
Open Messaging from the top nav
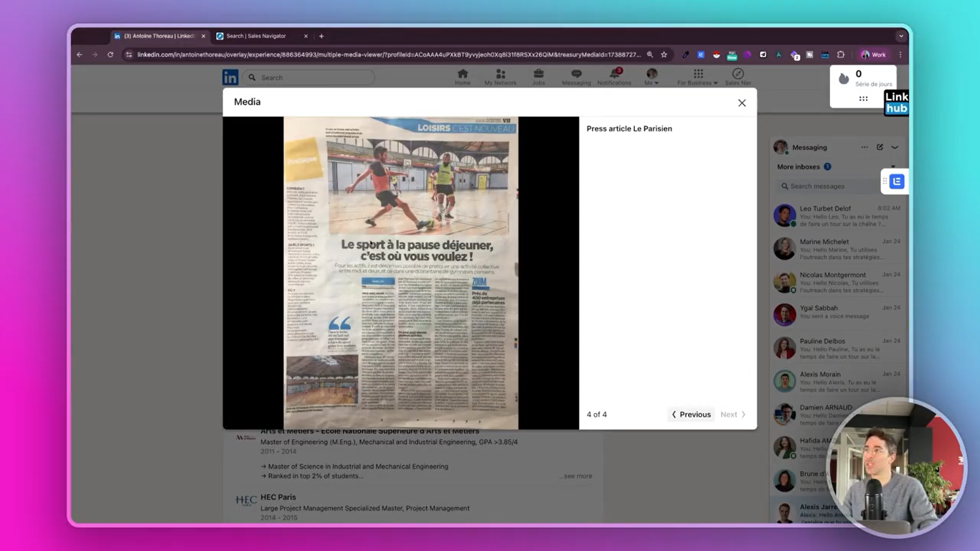pyautogui.click(x=576, y=77)
